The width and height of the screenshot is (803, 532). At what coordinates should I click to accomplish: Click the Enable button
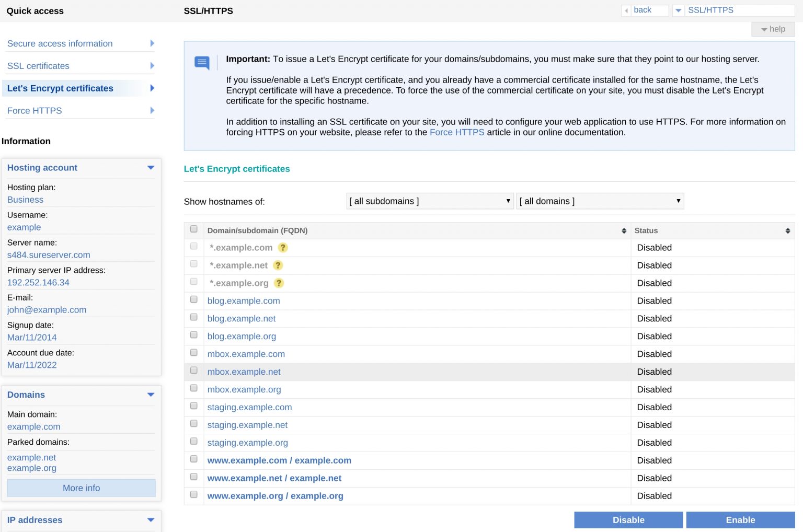pos(740,520)
